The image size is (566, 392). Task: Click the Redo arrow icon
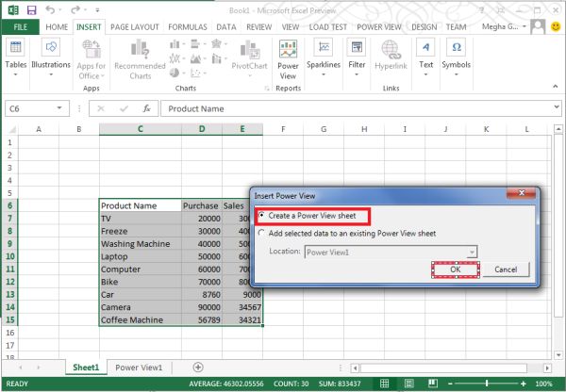click(75, 10)
